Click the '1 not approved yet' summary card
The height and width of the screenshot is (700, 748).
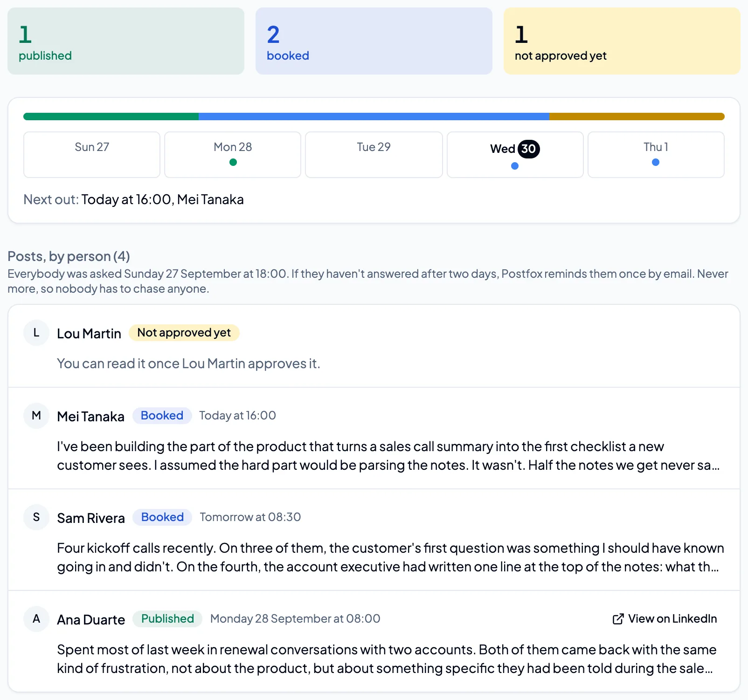[622, 41]
